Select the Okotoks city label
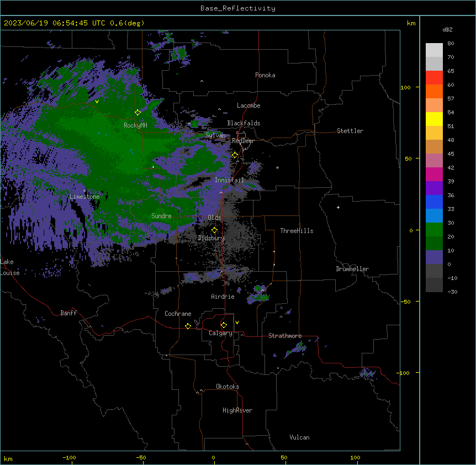Screen dimensions: 476x465 pyautogui.click(x=228, y=387)
